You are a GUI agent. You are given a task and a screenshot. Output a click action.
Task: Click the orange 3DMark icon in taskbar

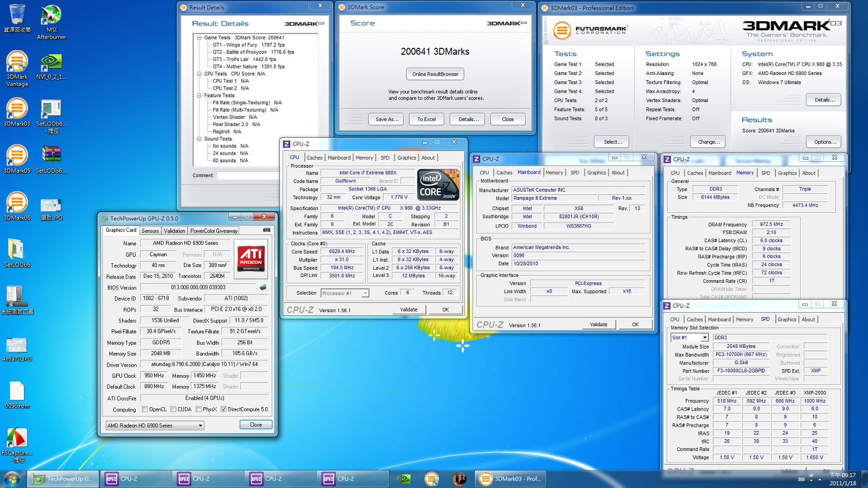coord(432,479)
